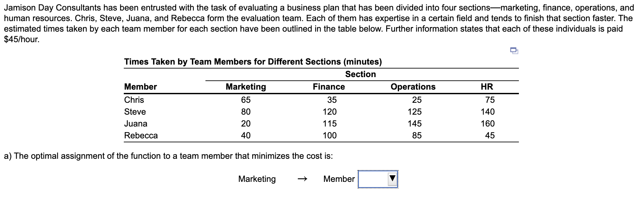Select the row label Rebecca
The width and height of the screenshot is (644, 197).
pos(141,135)
